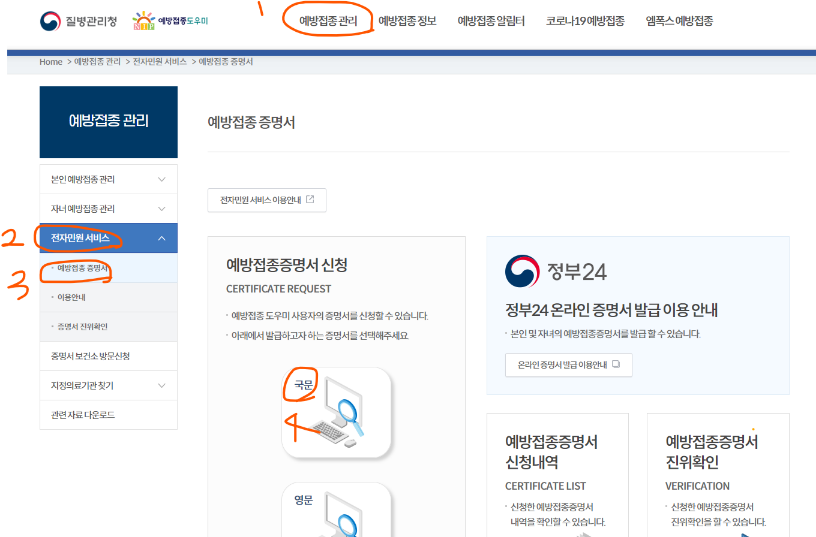816x537 pixels.
Task: Open the 예방접종 관리 top menu
Action: 328,21
